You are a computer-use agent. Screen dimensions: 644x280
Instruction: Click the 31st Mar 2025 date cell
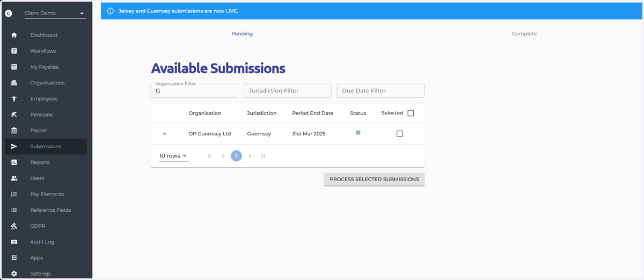click(309, 134)
